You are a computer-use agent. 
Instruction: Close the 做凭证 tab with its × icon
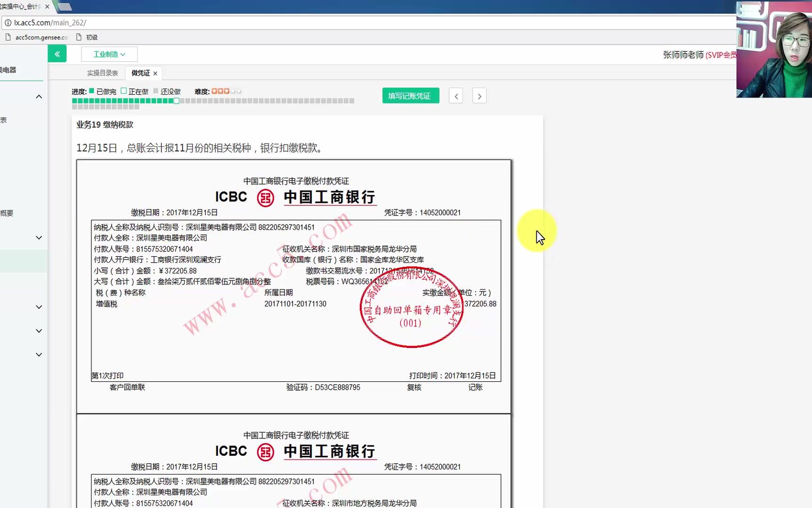pyautogui.click(x=154, y=73)
